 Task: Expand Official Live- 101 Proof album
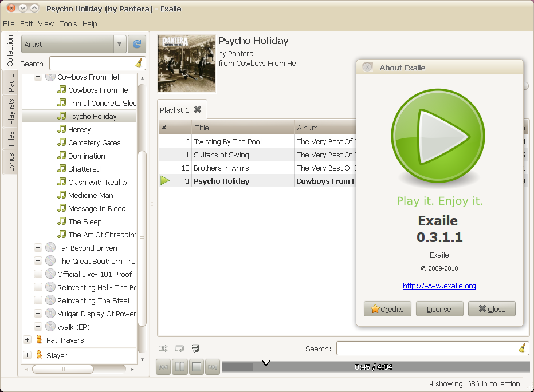click(38, 274)
